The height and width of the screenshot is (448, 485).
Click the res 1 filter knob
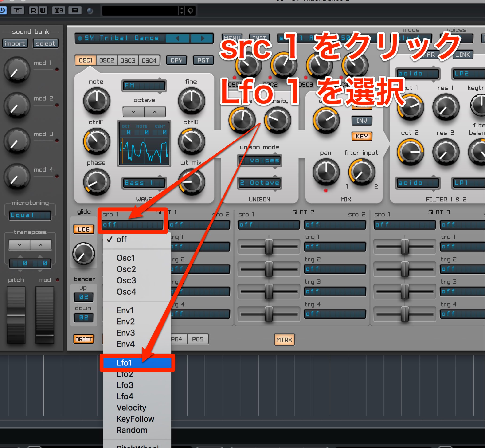coord(446,107)
